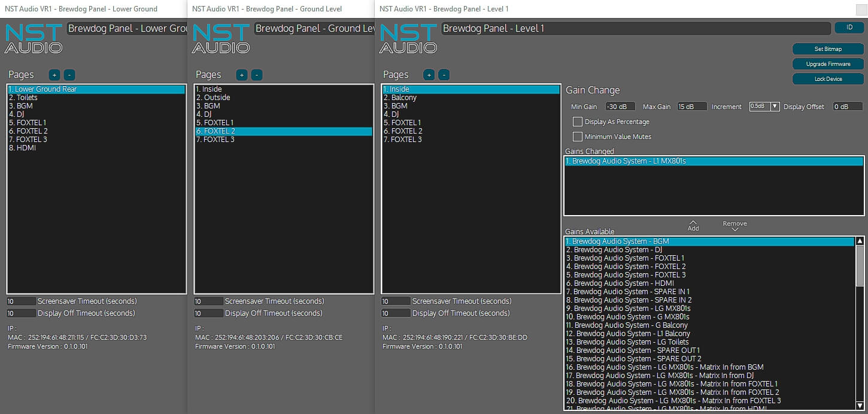Add a page in Lower Ground window
Viewport: 868px width, 414px height.
(54, 75)
